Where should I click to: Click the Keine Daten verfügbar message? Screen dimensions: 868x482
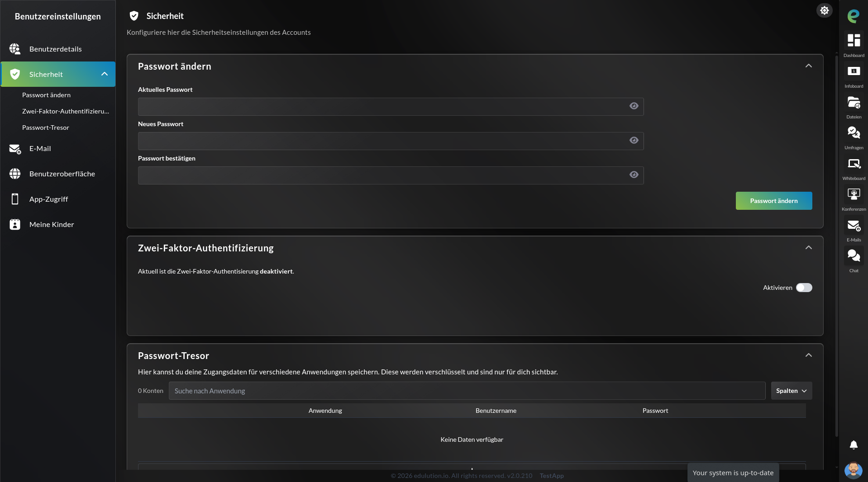[x=472, y=439]
